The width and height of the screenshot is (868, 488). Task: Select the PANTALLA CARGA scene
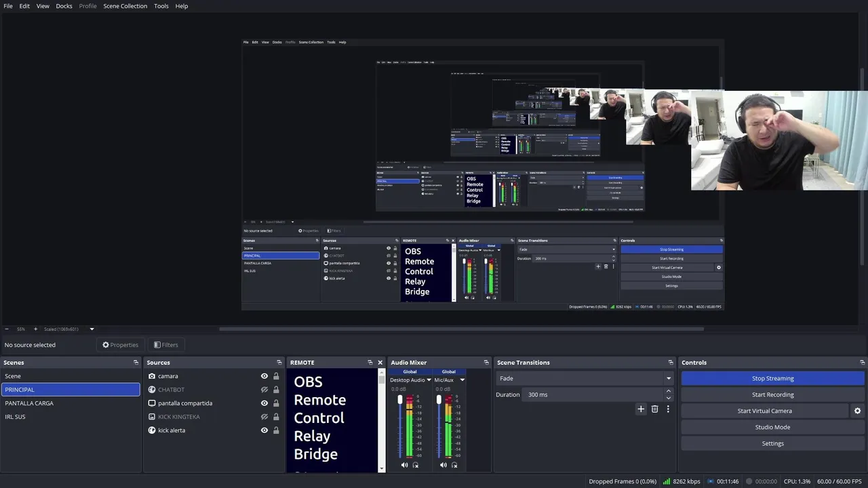[x=71, y=403]
